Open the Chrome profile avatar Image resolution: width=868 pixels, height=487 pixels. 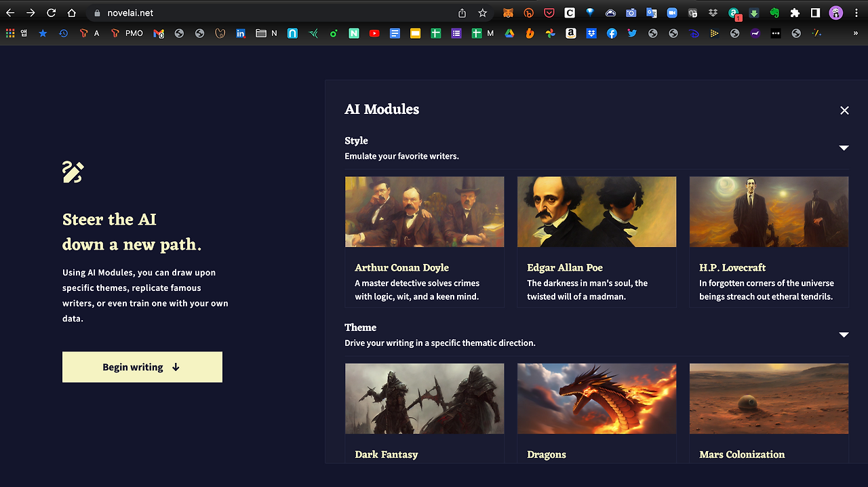pos(836,13)
